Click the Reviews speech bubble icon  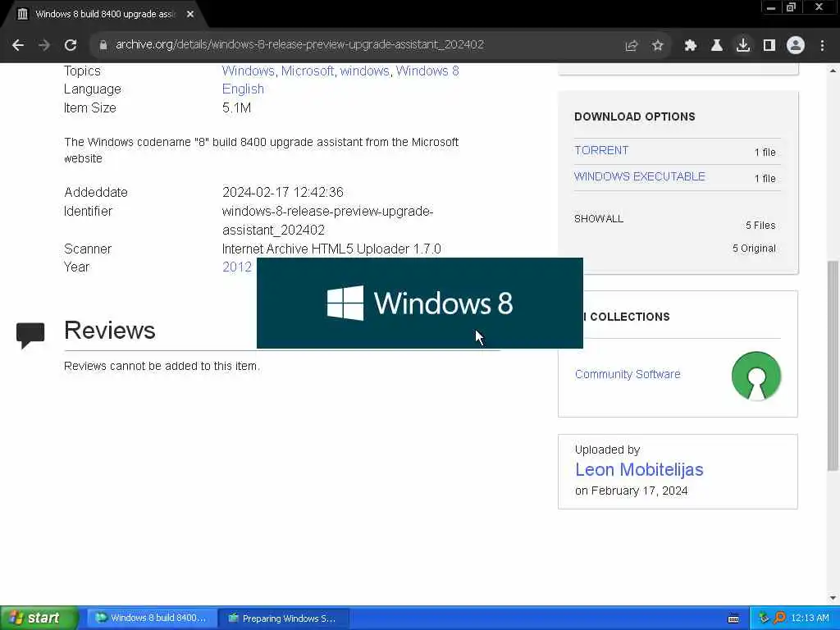30,336
